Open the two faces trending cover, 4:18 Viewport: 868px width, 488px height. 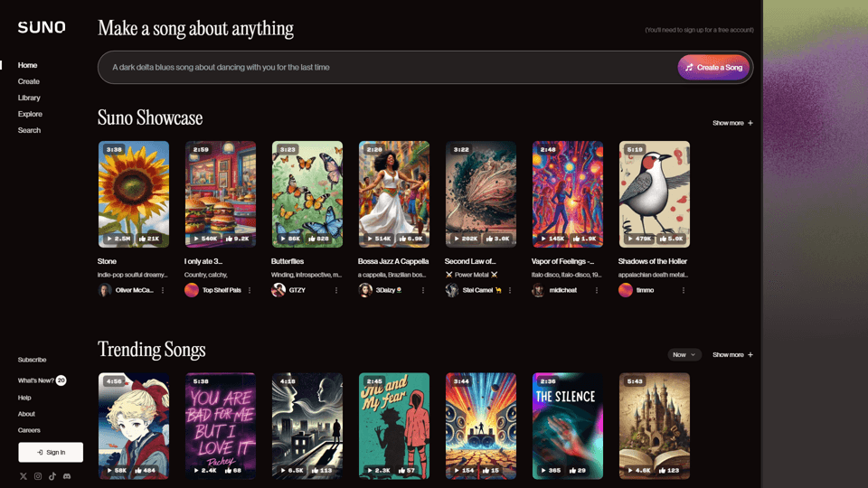pos(307,426)
